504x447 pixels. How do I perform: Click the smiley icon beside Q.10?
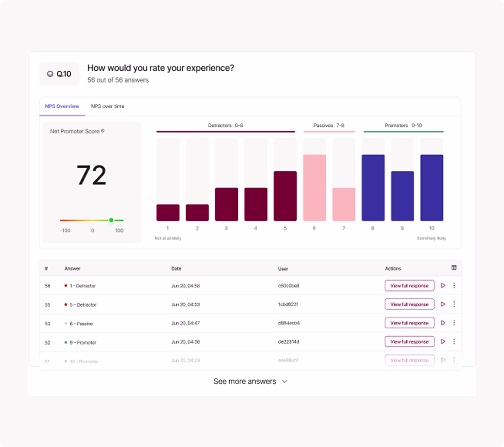point(50,74)
